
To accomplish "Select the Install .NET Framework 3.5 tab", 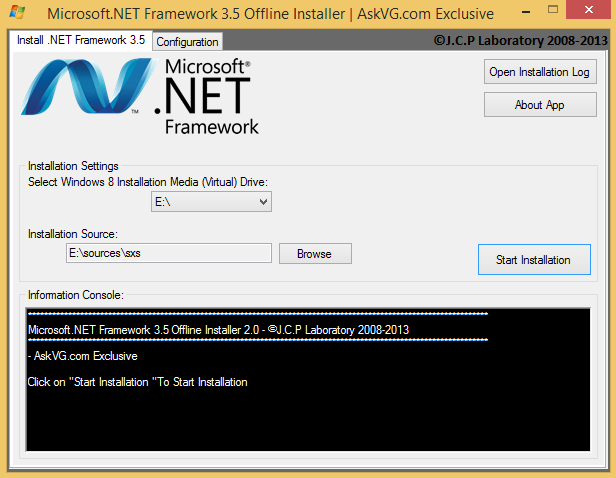I will click(81, 40).
